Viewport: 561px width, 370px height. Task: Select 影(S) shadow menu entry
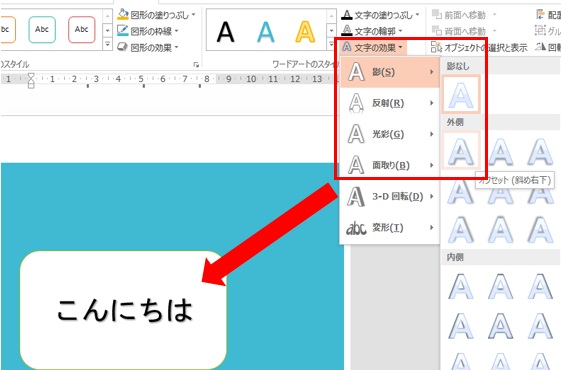coord(390,72)
